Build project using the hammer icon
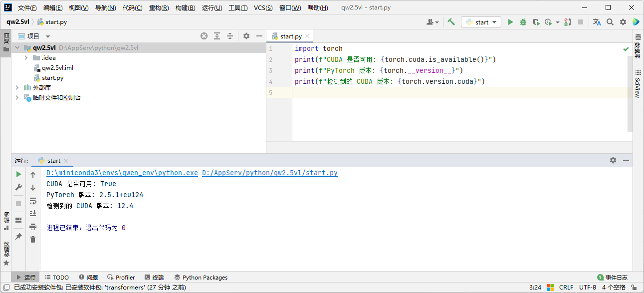644x293 pixels. [x=451, y=22]
